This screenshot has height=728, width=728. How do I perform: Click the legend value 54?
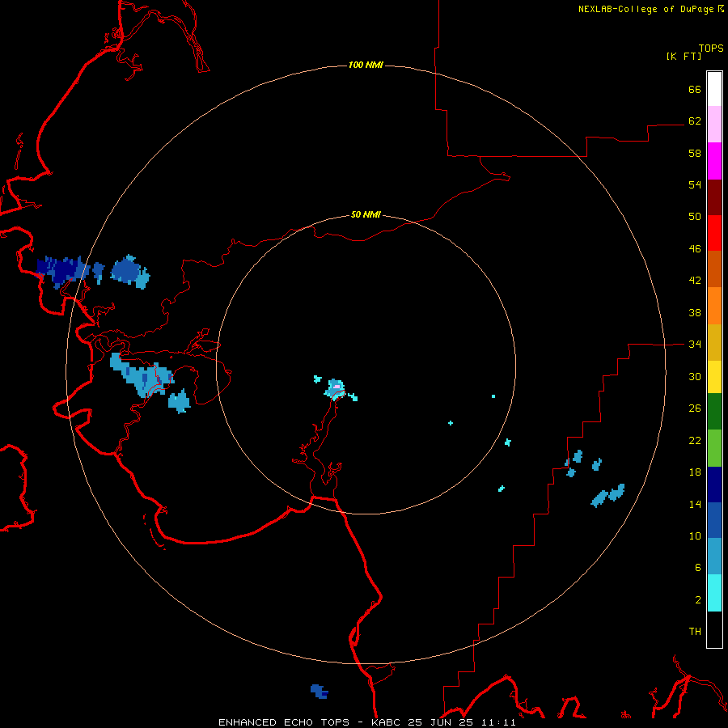pyautogui.click(x=695, y=184)
